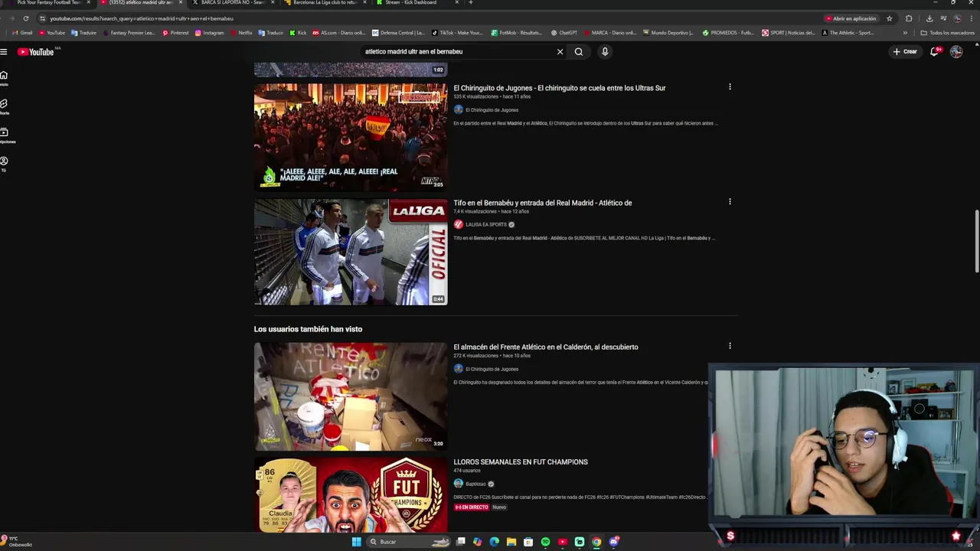The width and height of the screenshot is (980, 551).
Task: Click the browser address bar
Action: click(x=429, y=18)
